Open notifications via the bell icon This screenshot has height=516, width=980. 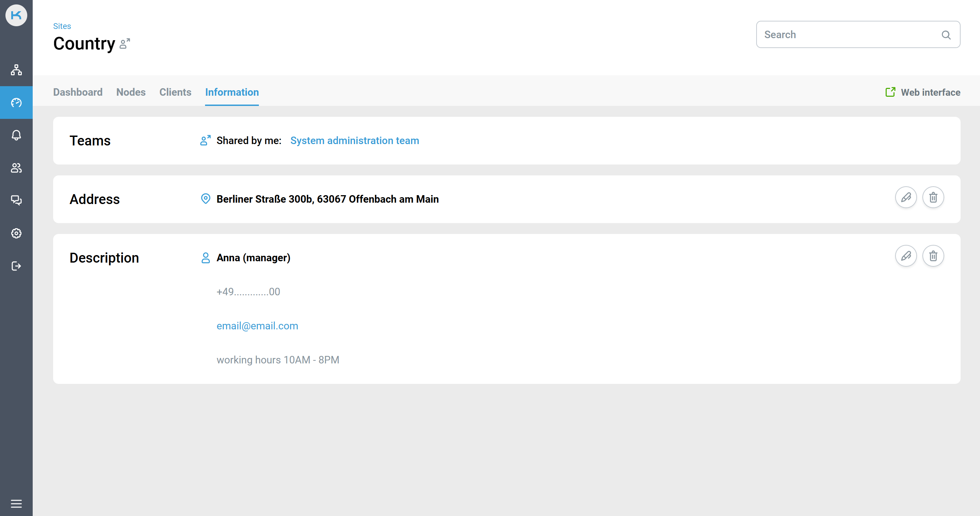click(16, 135)
